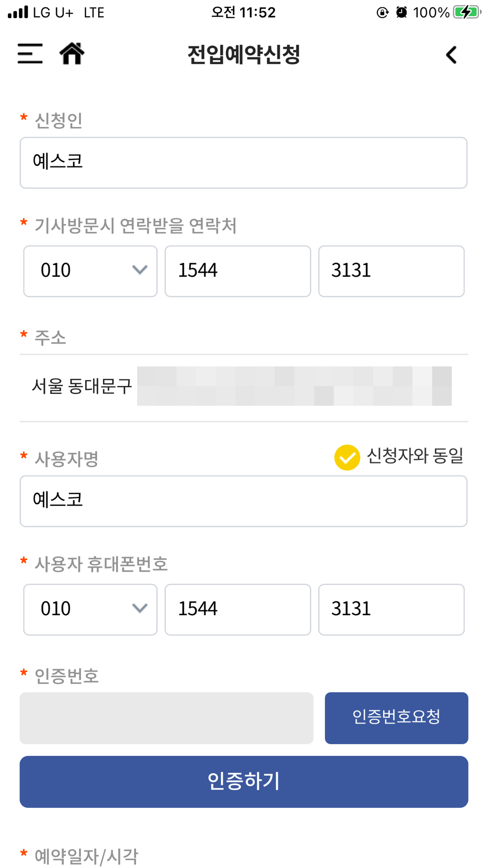Tap the alarm clock status icon
The image size is (488, 868).
click(x=402, y=12)
